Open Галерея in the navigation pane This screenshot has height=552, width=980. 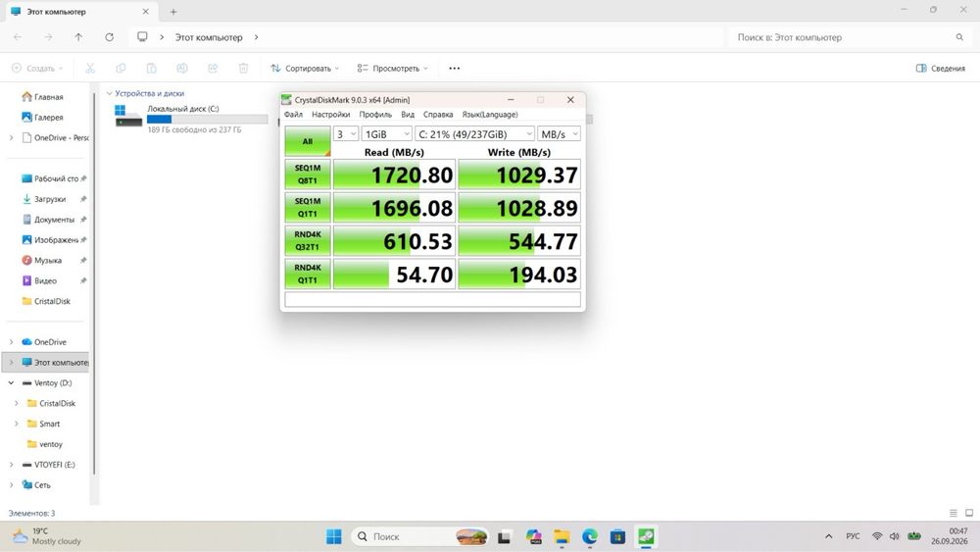click(48, 117)
